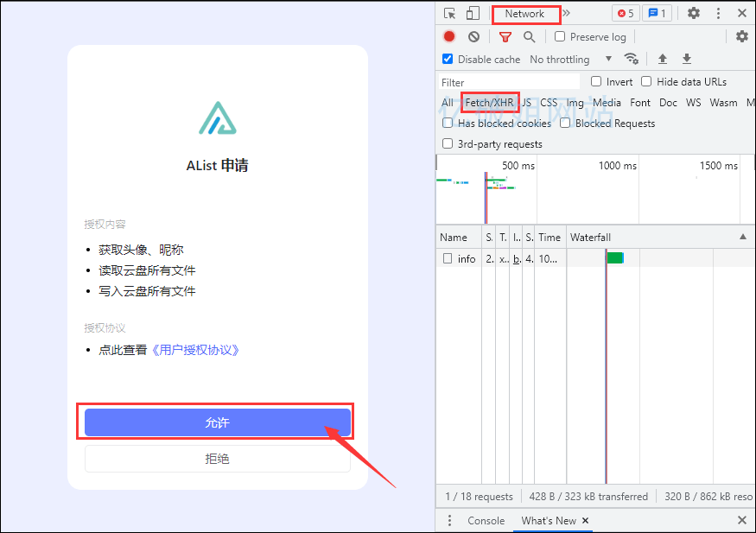Check Blocked Requests checkbox
Image resolution: width=756 pixels, height=533 pixels.
coord(564,123)
